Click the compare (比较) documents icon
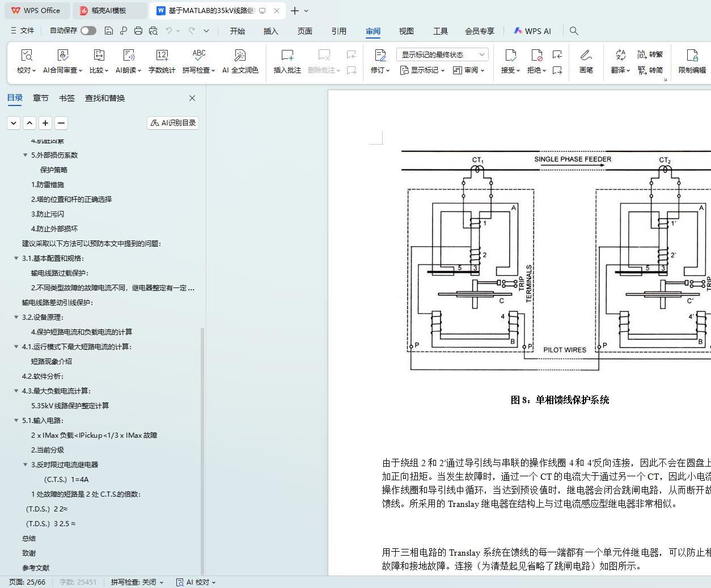Screen dimensions: 711x588 point(99,56)
